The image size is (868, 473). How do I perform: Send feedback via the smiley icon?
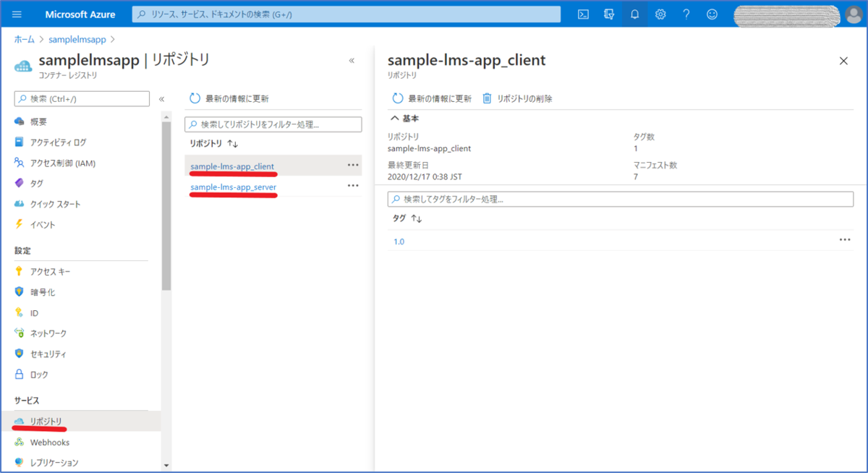[712, 14]
